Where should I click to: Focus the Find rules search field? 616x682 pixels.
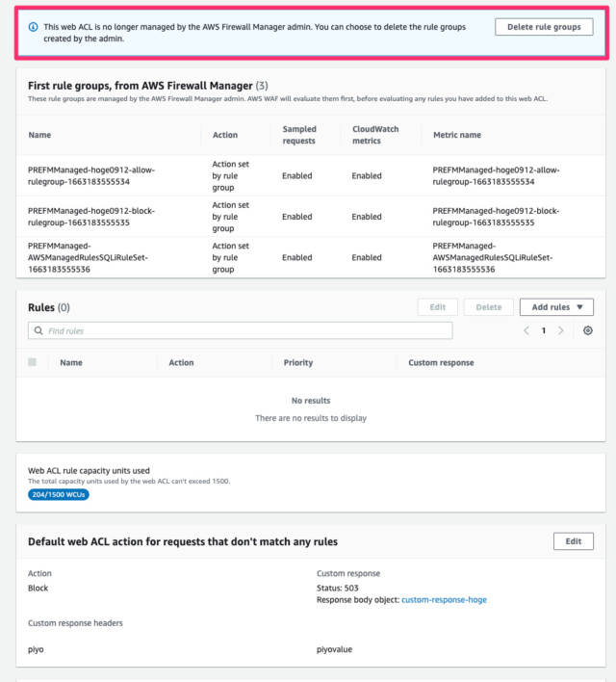245,330
